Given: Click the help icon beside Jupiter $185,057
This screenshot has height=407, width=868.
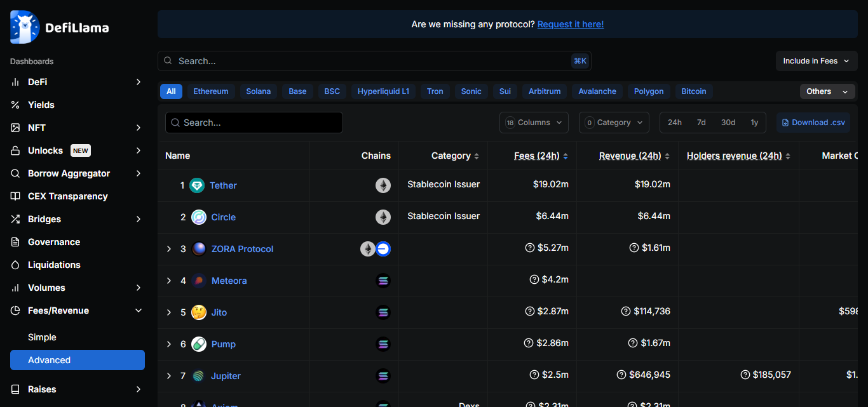Looking at the screenshot, I should 745,375.
